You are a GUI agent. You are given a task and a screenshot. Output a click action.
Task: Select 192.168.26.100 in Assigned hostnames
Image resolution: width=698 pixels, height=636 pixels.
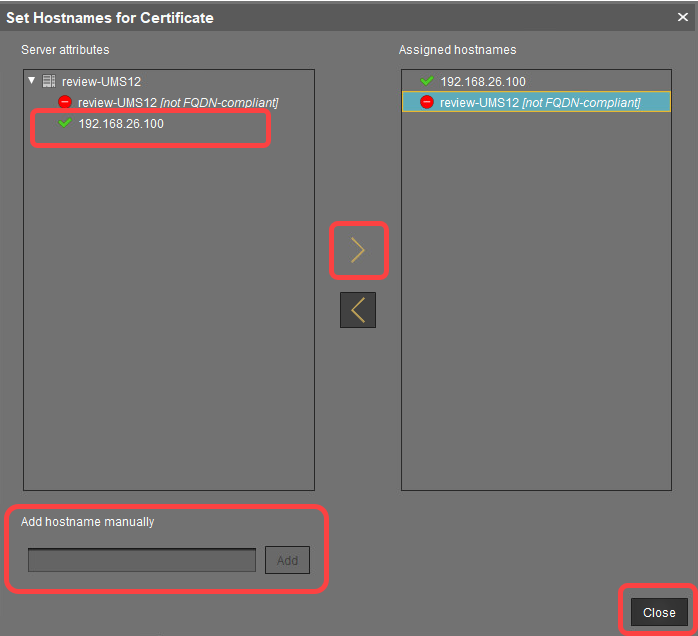(482, 81)
